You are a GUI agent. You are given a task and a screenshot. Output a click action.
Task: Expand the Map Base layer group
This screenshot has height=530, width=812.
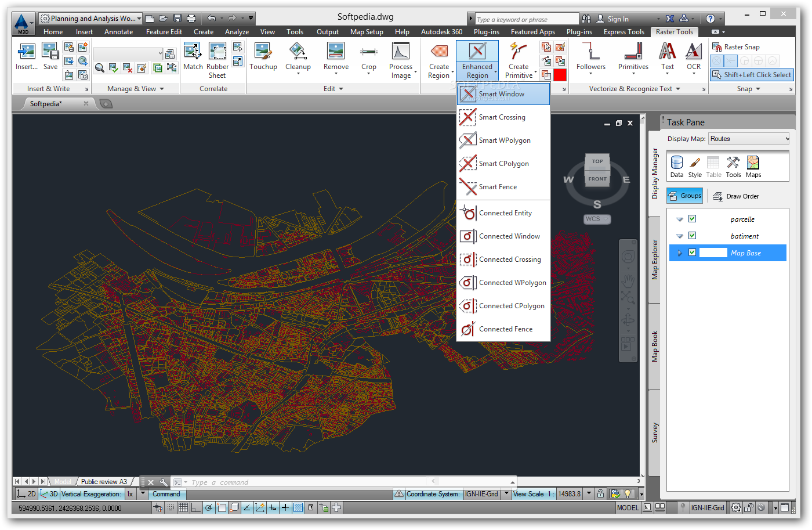(680, 253)
